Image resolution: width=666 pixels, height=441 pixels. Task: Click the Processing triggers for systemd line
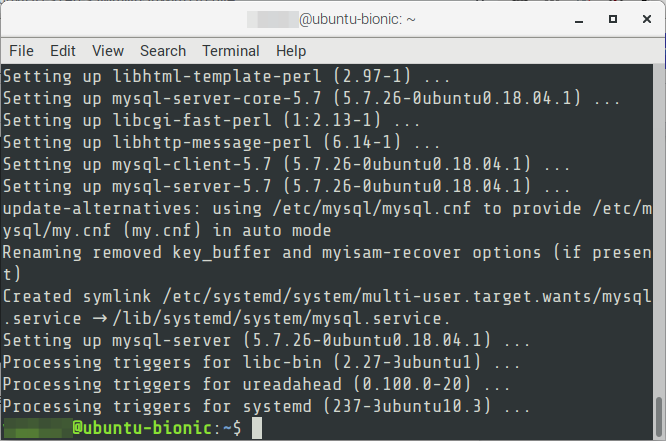click(x=266, y=406)
